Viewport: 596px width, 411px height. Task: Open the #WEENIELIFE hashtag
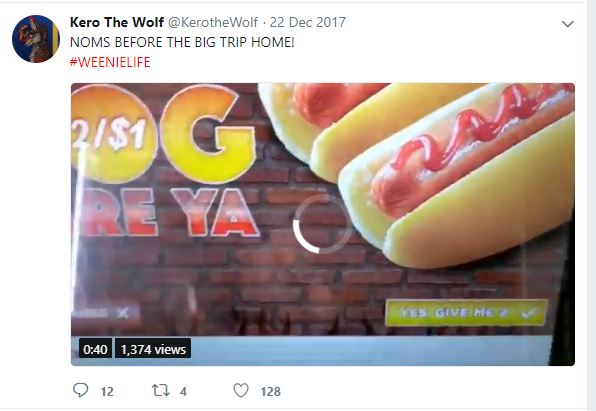110,62
